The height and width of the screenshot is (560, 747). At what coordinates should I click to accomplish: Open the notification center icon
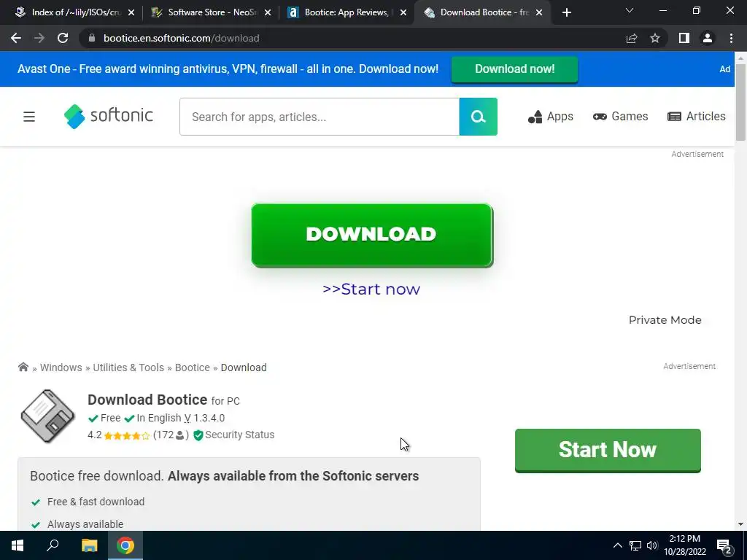(724, 545)
